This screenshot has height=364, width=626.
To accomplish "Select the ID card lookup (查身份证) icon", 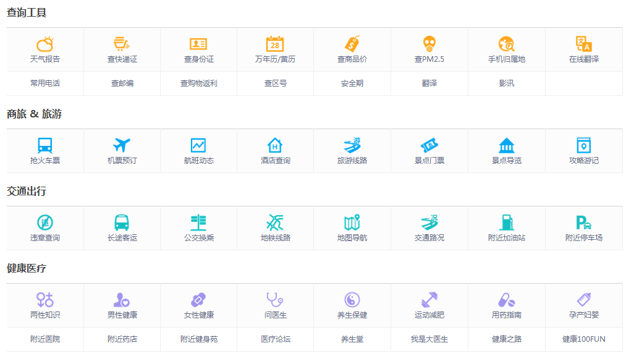I will pyautogui.click(x=198, y=44).
